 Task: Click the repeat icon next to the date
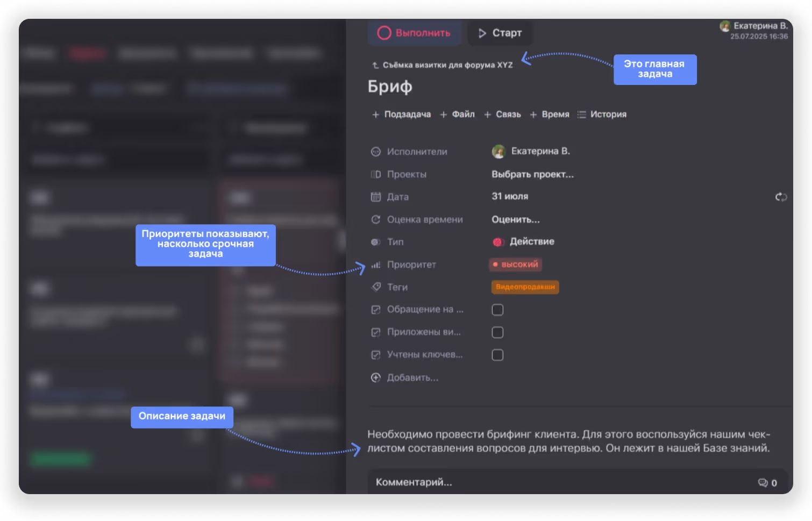tap(781, 197)
